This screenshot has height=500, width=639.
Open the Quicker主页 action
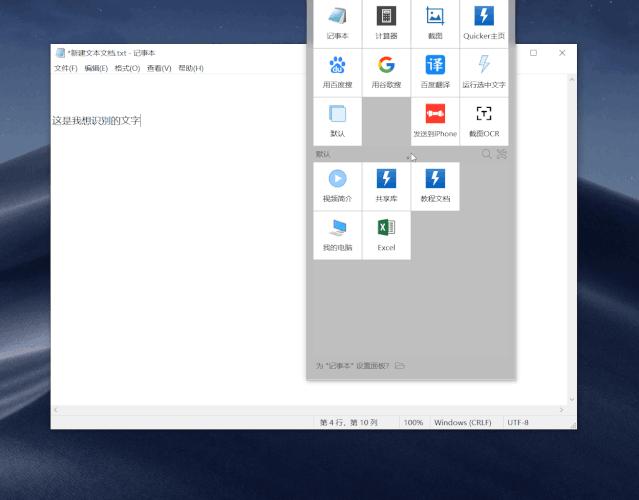[484, 24]
